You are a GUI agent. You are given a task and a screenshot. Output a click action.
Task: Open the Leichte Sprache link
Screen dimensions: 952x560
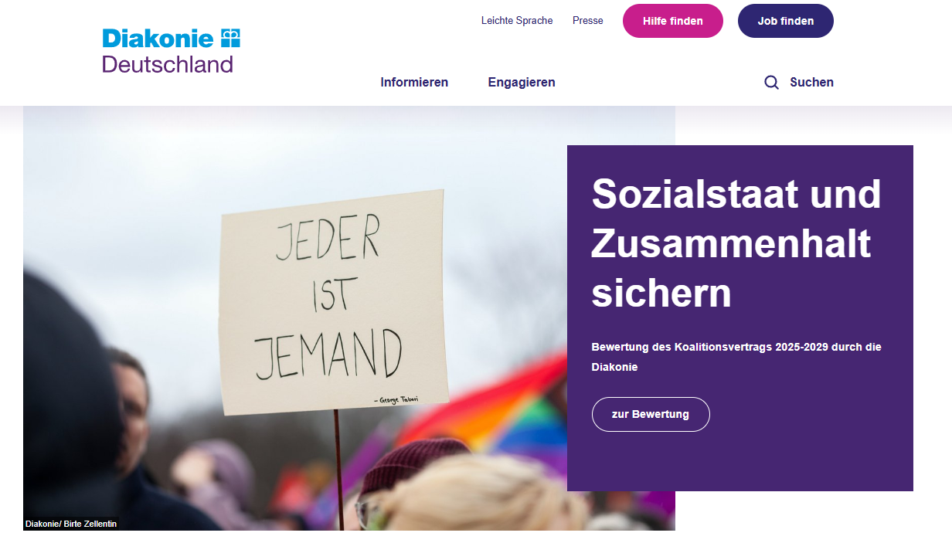pos(517,21)
